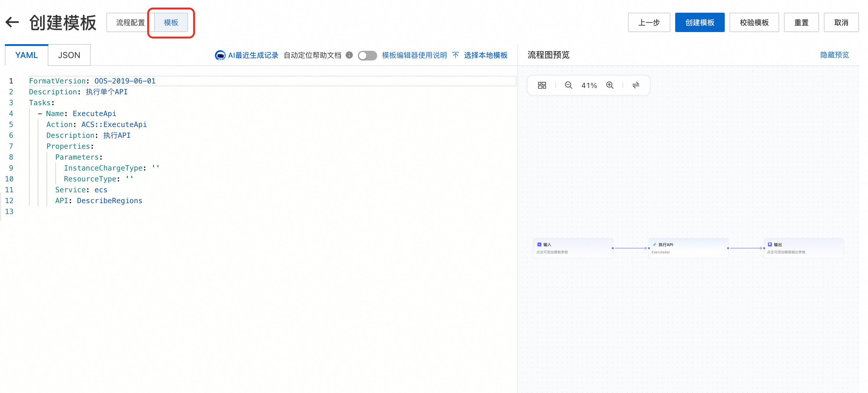The height and width of the screenshot is (393, 868).
Task: Hide the preview via 隐藏预览
Action: [x=834, y=55]
